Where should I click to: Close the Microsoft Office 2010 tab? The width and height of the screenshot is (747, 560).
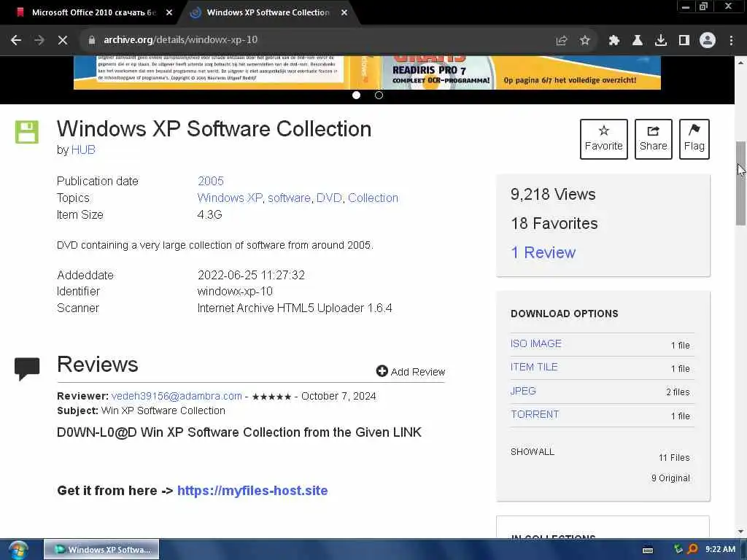tap(169, 13)
